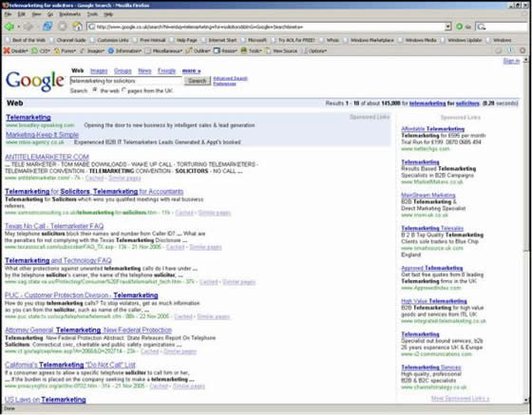This screenshot has height=415, width=532.
Task: Open the Forms developer toolbar item
Action: tap(65, 51)
